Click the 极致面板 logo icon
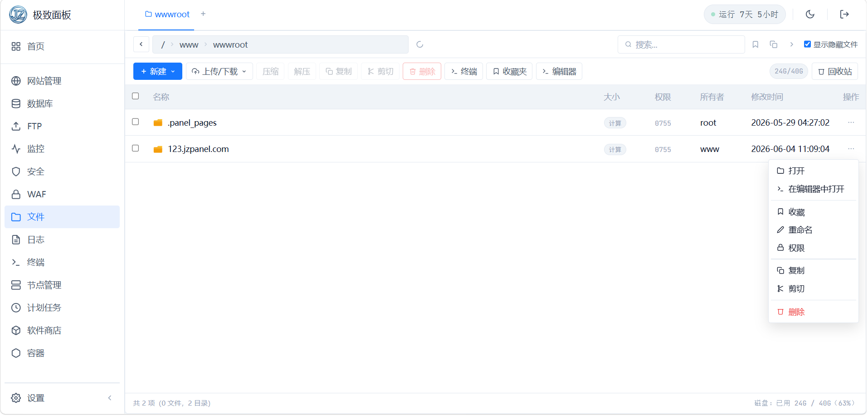The width and height of the screenshot is (868, 416). (18, 15)
